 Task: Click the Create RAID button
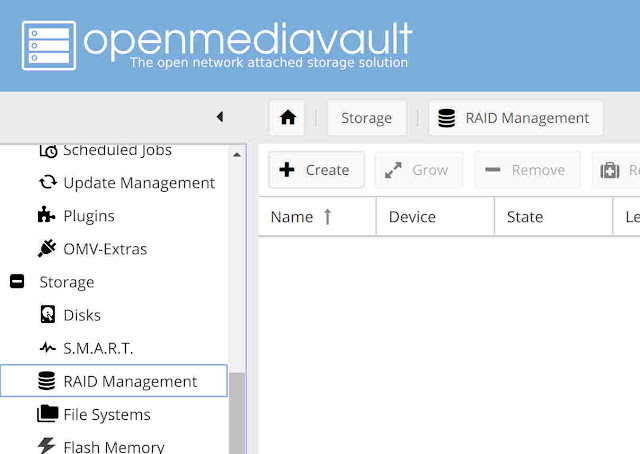coord(316,170)
